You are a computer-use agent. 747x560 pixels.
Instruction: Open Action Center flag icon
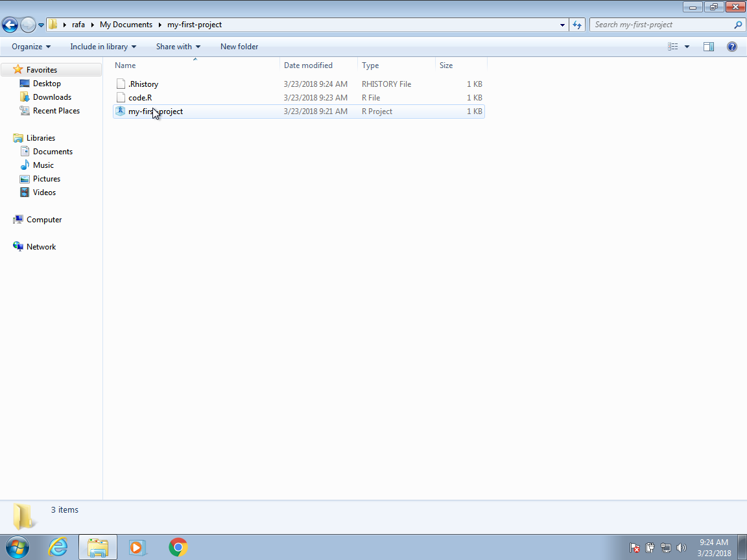pos(634,548)
